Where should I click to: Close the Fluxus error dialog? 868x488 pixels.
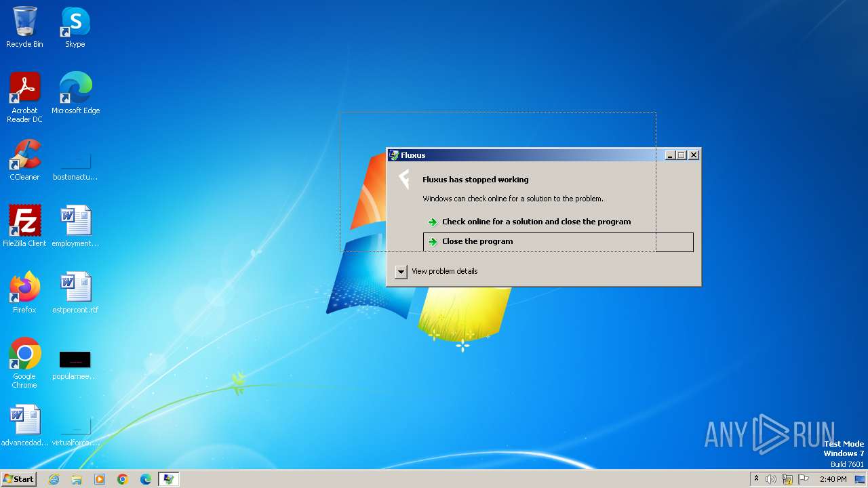693,155
